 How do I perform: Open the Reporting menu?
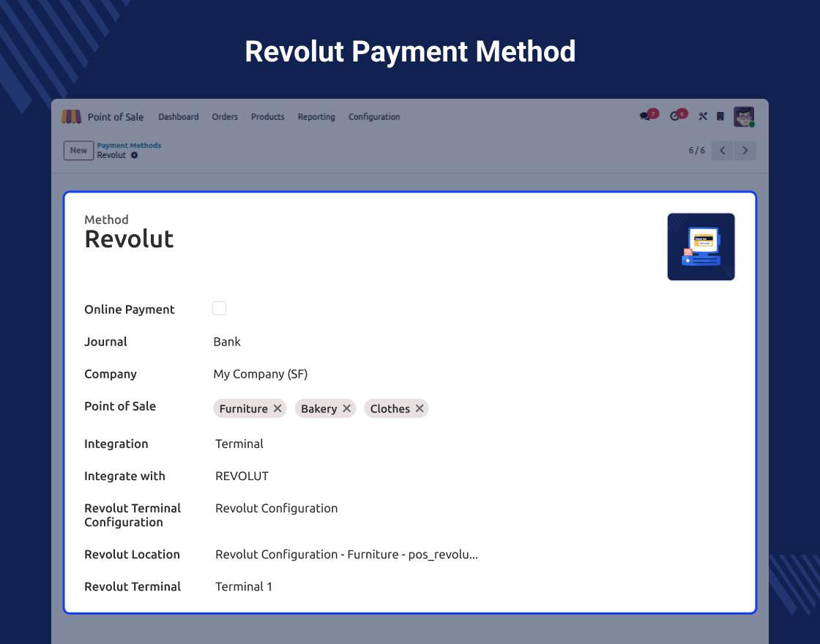[316, 116]
